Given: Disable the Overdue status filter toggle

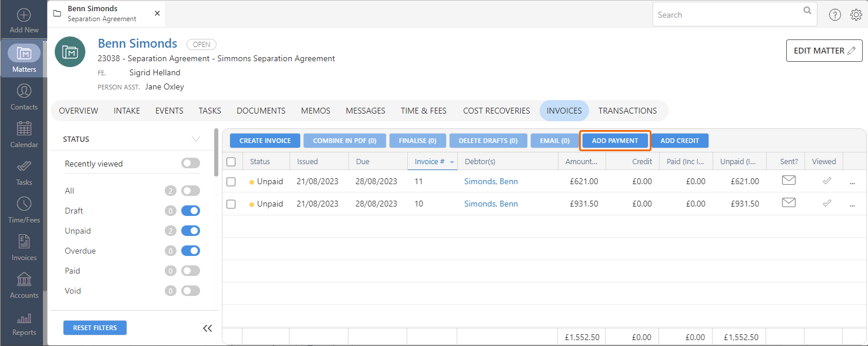Looking at the screenshot, I should 191,251.
